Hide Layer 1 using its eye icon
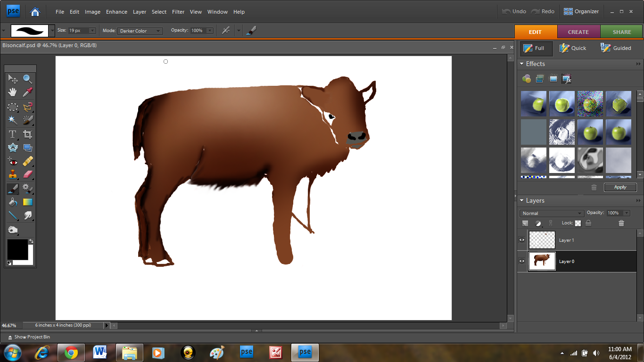Screen dimensions: 644x362 (x=522, y=240)
